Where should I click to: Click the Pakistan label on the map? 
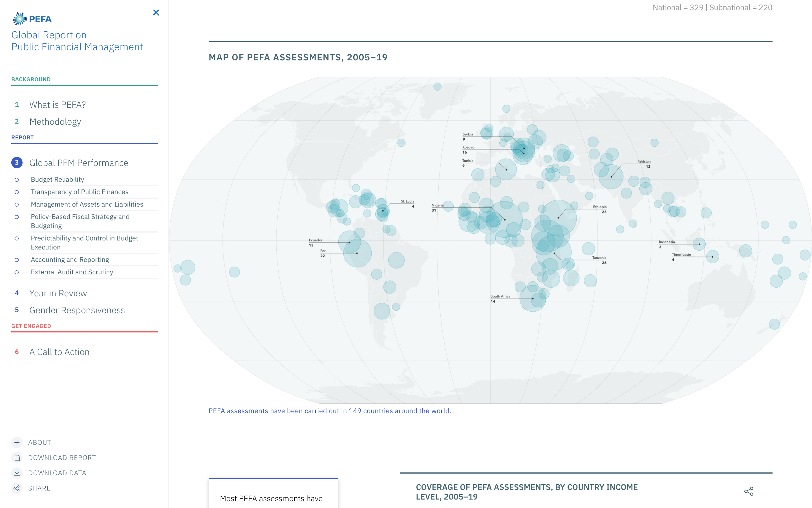click(x=644, y=161)
